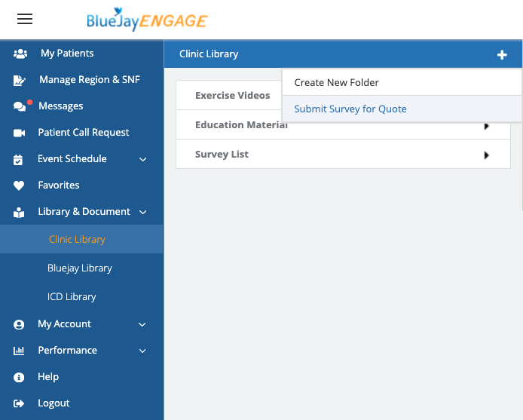Click the Event Schedule calendar icon
This screenshot has height=420, width=523.
18,160
